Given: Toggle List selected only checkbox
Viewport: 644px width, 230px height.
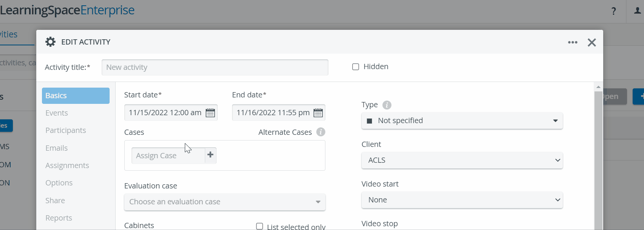Looking at the screenshot, I should point(260,226).
